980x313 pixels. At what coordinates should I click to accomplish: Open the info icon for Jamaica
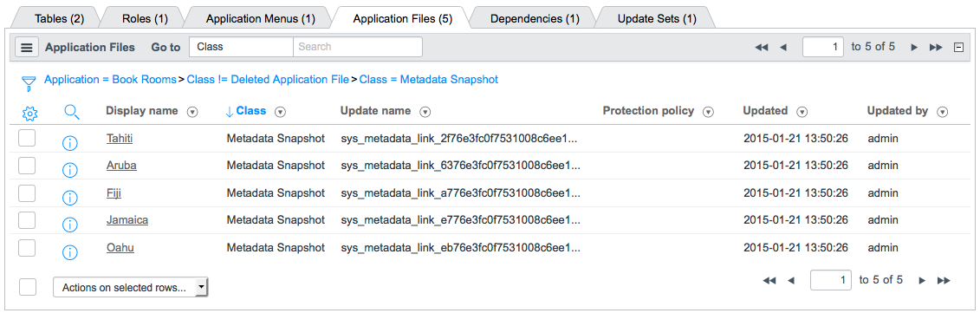(x=70, y=225)
